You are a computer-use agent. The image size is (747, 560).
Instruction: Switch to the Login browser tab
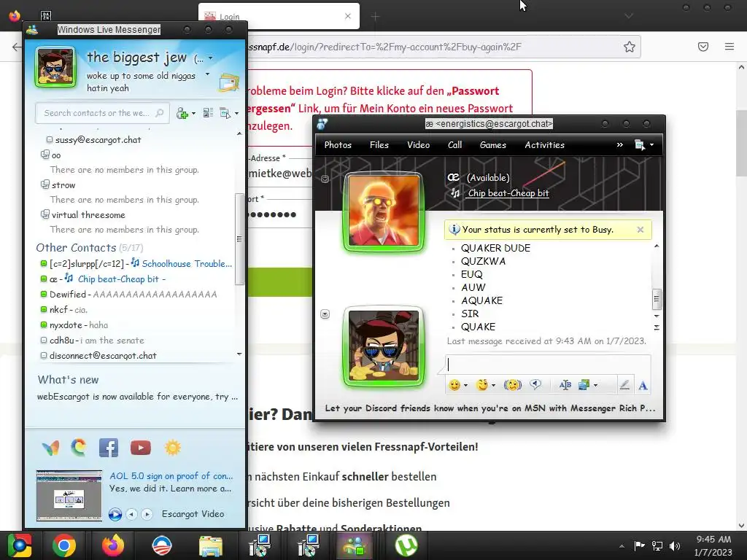(279, 16)
